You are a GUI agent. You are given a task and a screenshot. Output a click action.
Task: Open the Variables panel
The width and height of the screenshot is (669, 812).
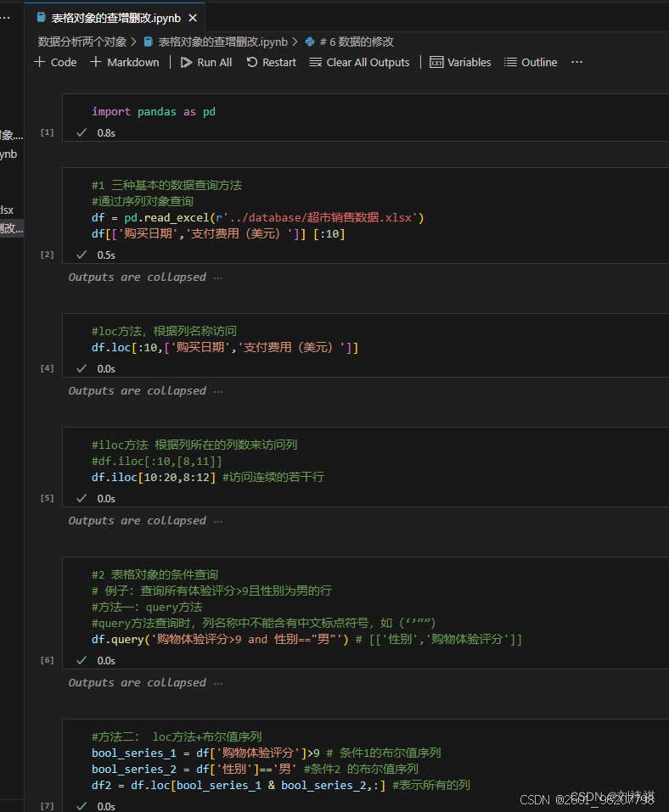tap(461, 62)
